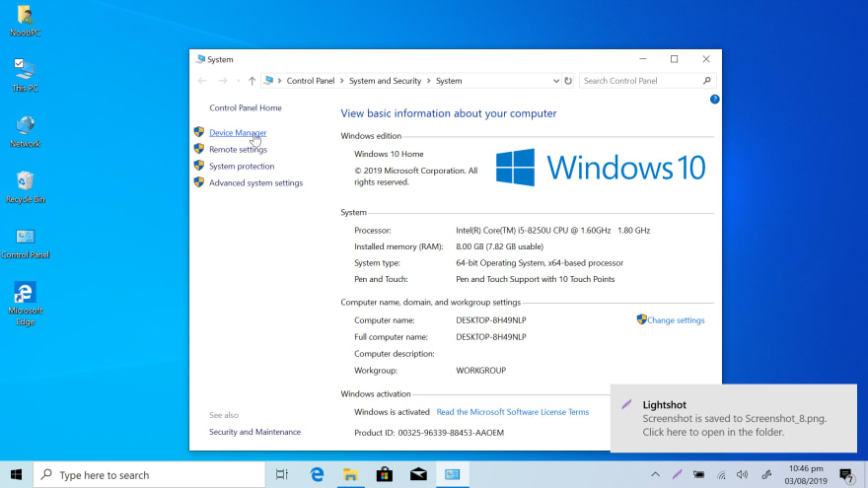Open Advanced system settings
Screen dimensions: 868x488
click(x=255, y=182)
